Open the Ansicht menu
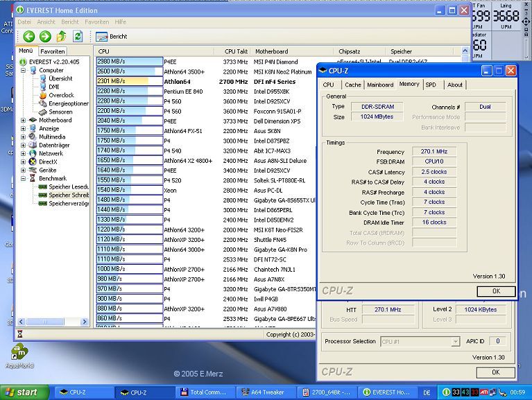 pos(46,22)
